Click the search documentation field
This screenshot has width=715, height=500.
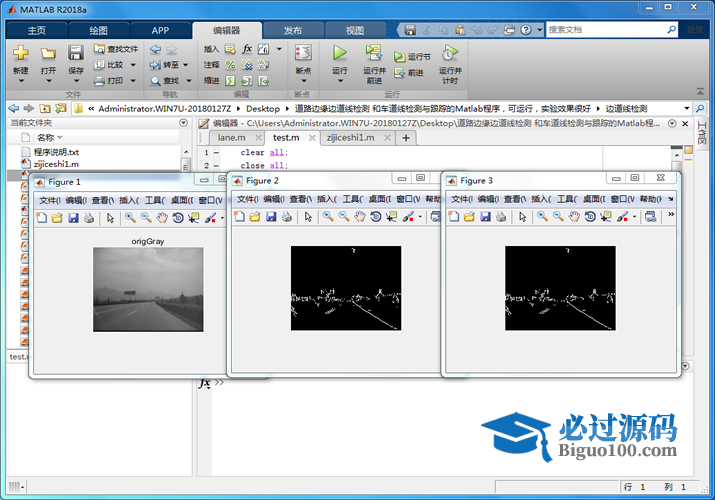[606, 30]
